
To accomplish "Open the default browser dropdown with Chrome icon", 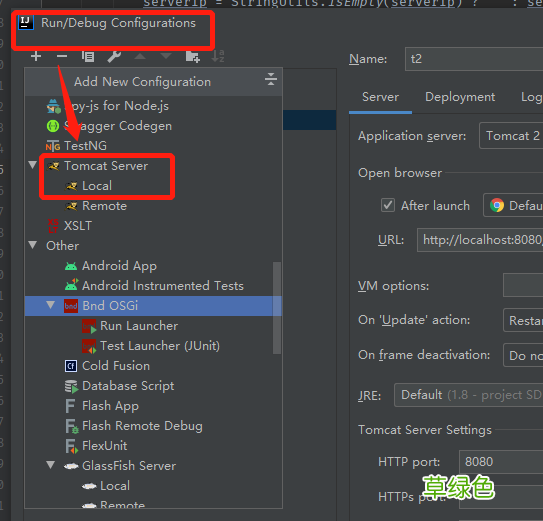I will pyautogui.click(x=513, y=205).
